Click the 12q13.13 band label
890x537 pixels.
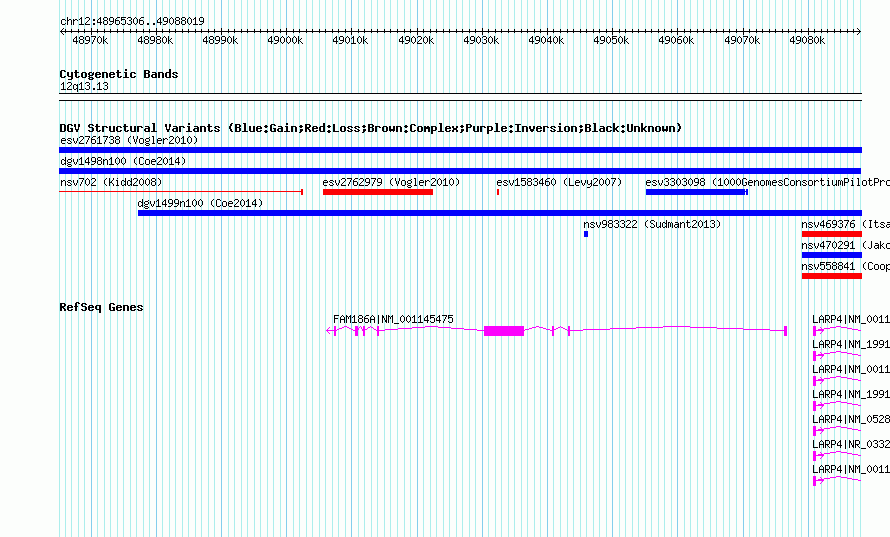[84, 86]
